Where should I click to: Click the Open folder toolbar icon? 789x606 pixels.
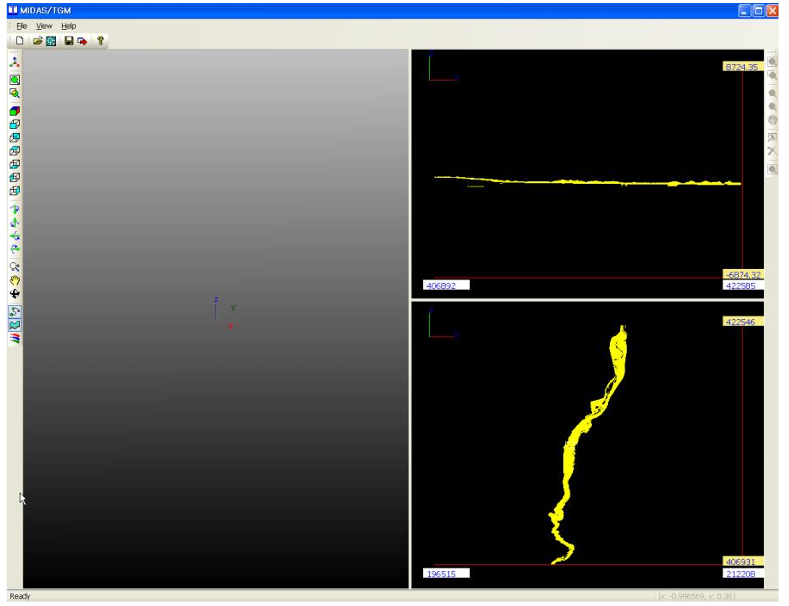pos(38,41)
